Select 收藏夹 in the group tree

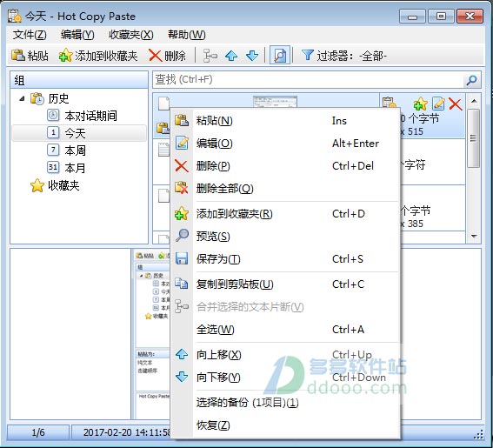point(63,185)
